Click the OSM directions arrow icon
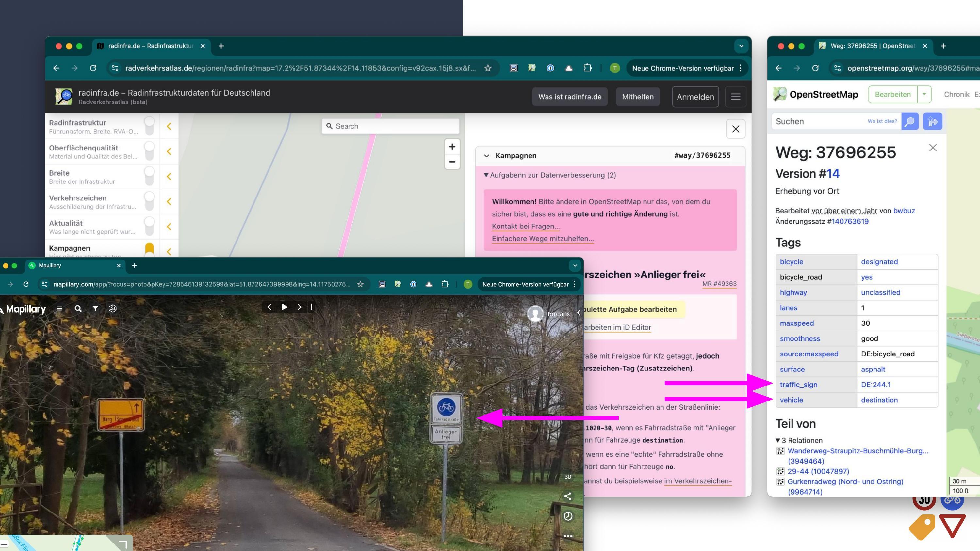 [x=932, y=121]
